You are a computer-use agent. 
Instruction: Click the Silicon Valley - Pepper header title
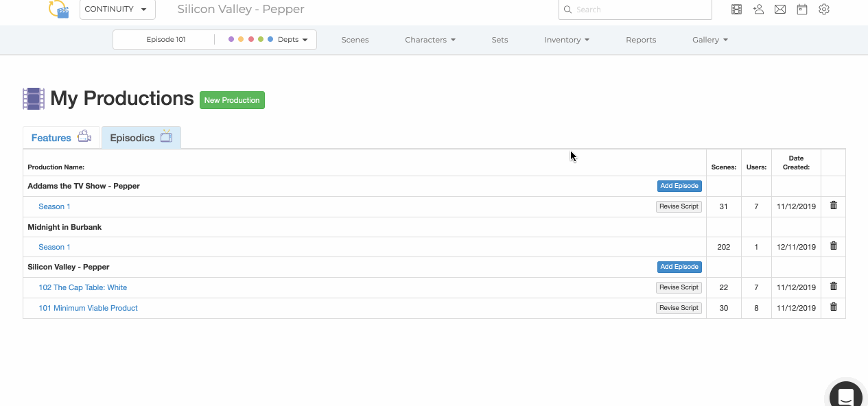pyautogui.click(x=241, y=9)
